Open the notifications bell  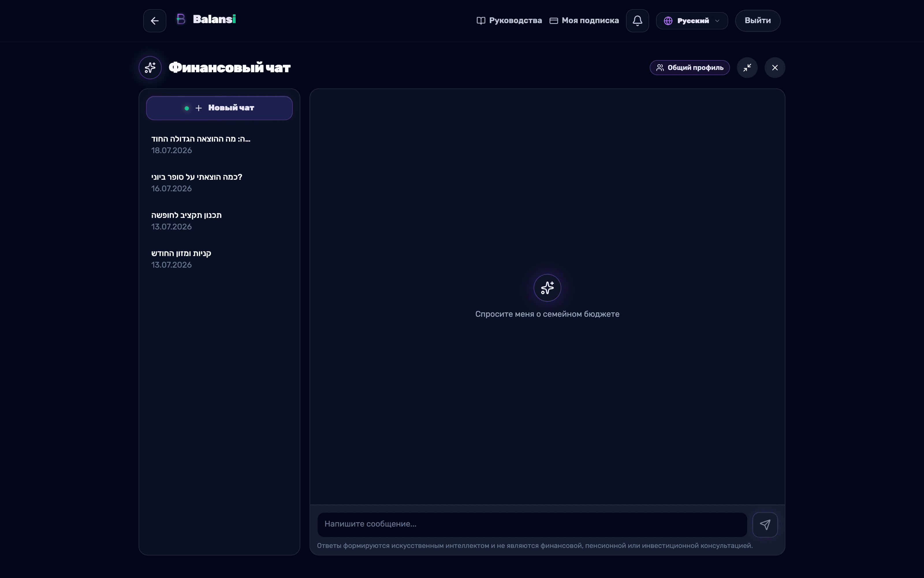tap(637, 21)
